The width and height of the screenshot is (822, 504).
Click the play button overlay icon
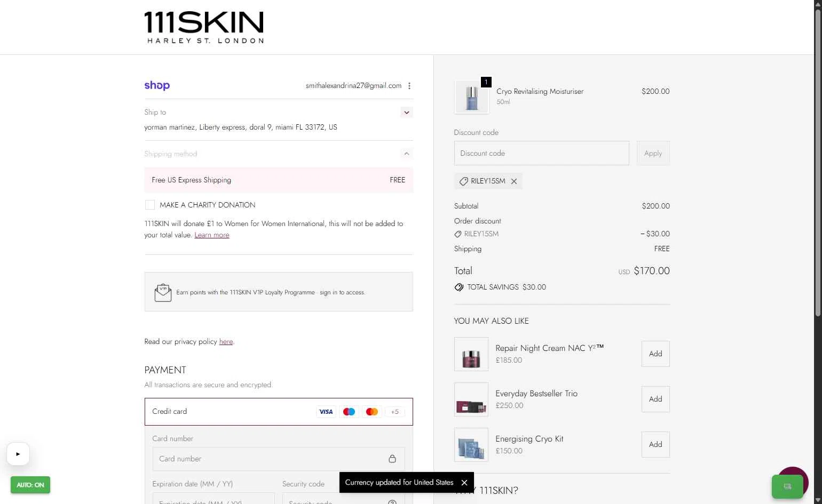pyautogui.click(x=18, y=454)
